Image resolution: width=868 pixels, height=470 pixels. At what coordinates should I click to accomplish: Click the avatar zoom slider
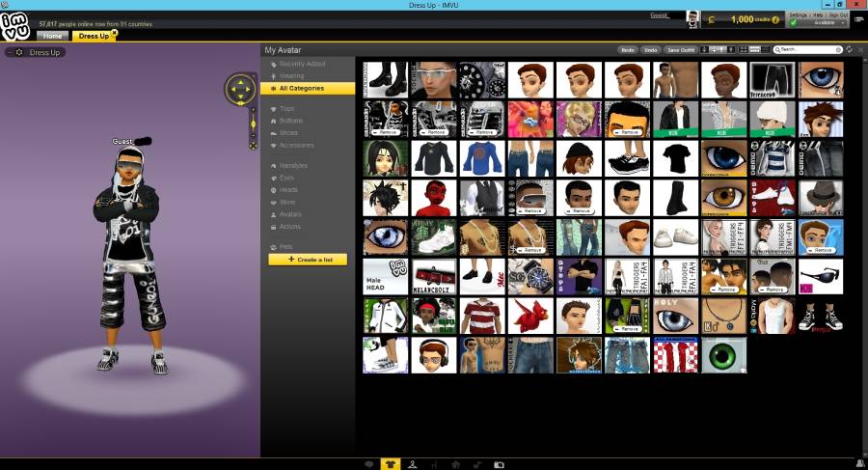[x=253, y=123]
